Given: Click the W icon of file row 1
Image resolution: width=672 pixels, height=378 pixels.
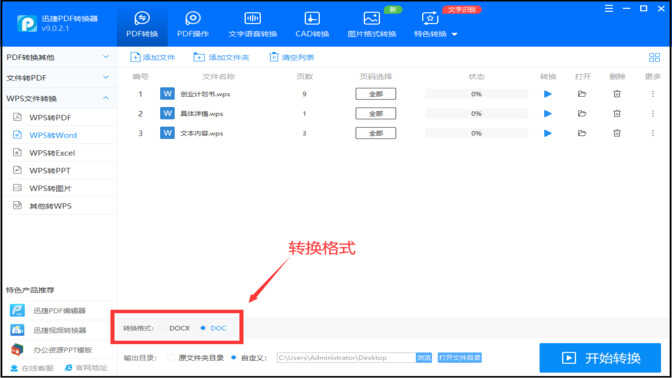Looking at the screenshot, I should [167, 93].
